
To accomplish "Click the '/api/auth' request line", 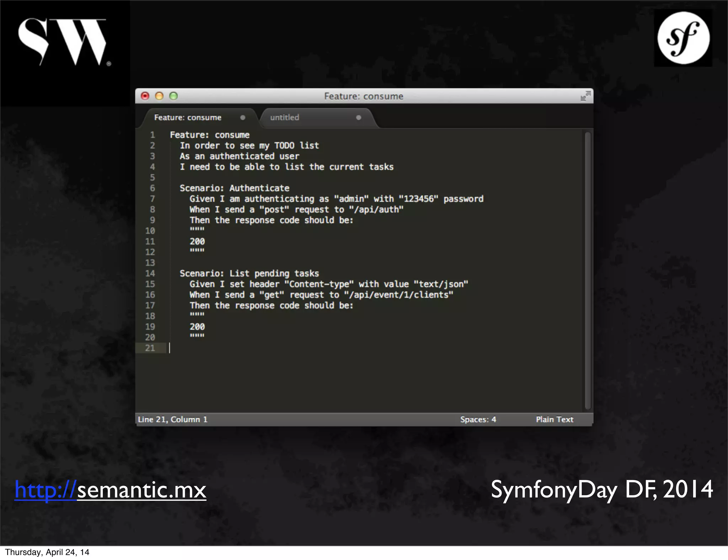I will tap(296, 210).
